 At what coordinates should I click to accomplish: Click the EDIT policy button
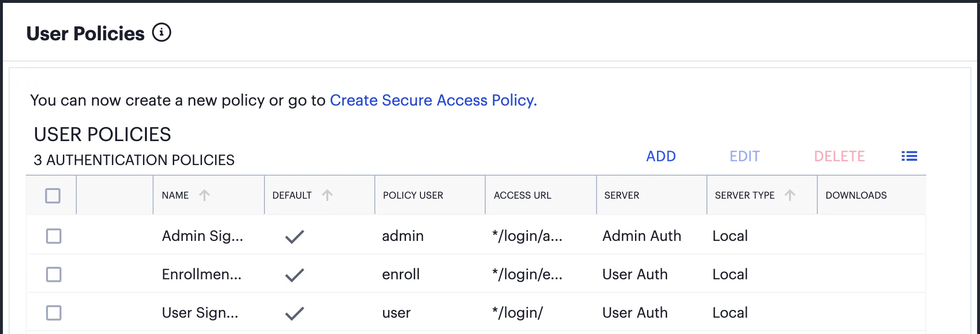pos(745,156)
